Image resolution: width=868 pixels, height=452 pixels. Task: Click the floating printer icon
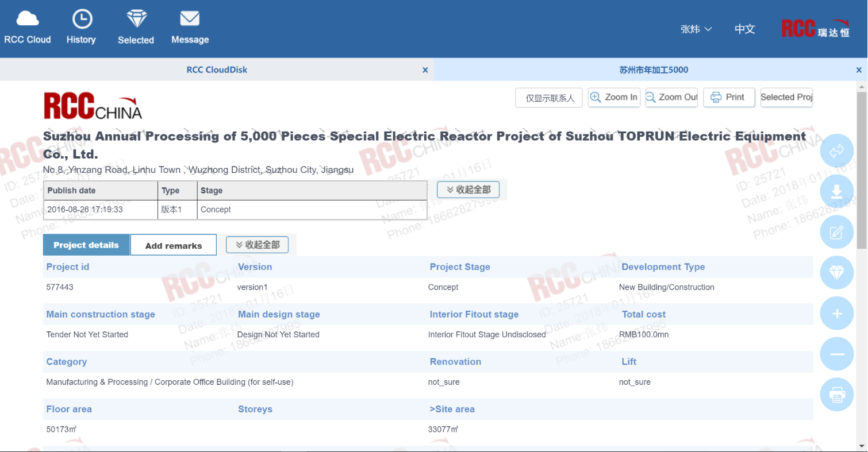point(837,395)
